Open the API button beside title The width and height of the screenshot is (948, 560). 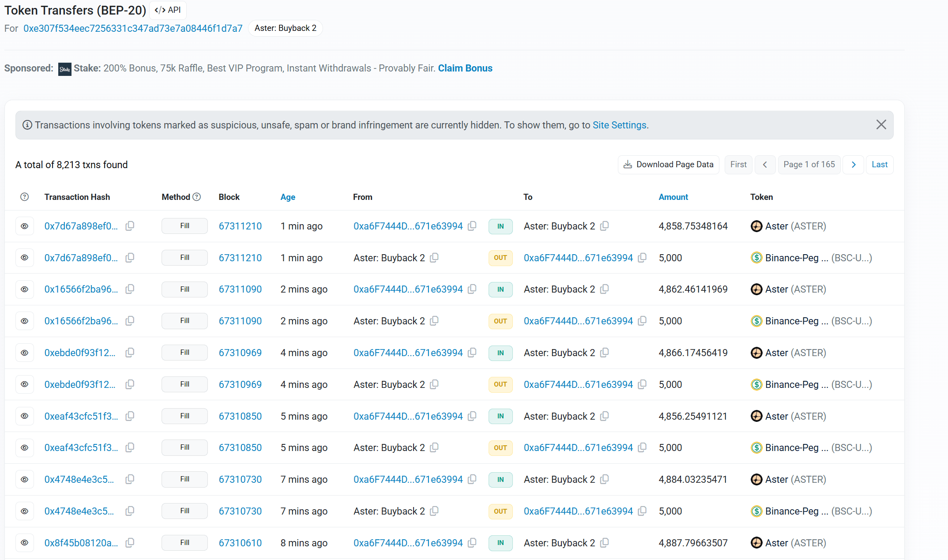click(x=168, y=10)
